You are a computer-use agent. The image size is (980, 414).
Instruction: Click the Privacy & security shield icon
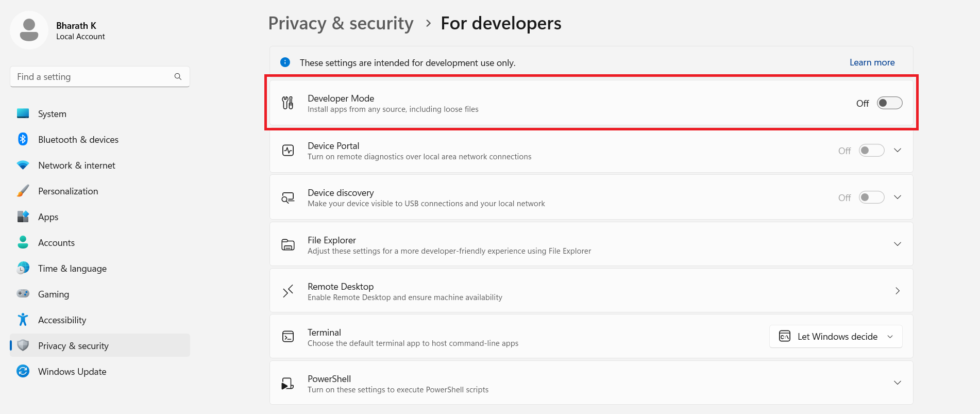click(23, 345)
